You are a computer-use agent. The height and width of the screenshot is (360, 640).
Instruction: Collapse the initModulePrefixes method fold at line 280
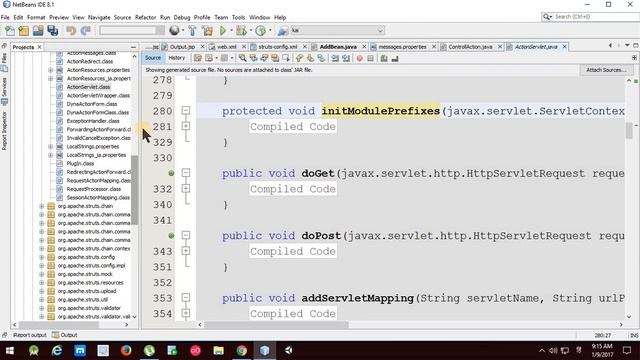coord(186,111)
